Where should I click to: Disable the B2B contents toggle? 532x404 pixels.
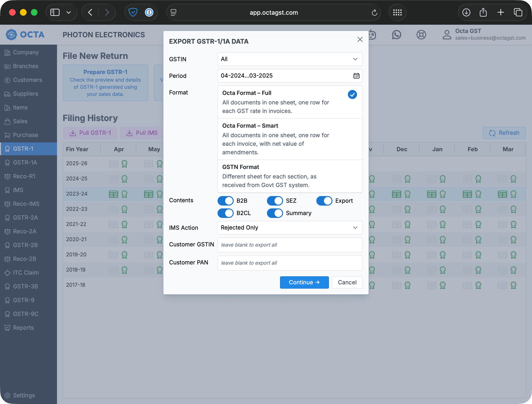point(225,201)
